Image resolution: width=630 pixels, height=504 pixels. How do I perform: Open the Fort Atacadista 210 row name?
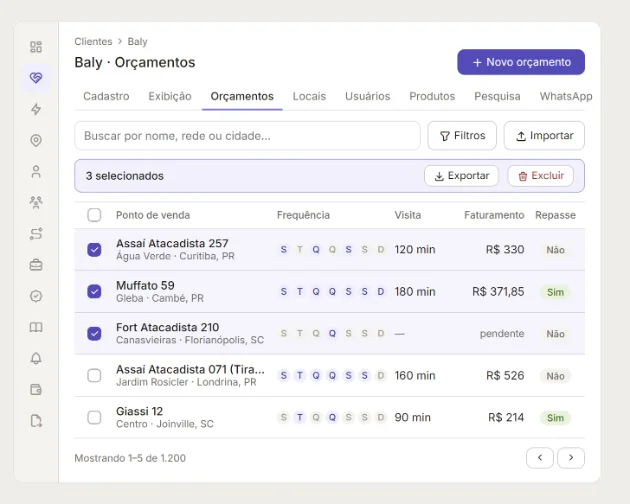(167, 327)
